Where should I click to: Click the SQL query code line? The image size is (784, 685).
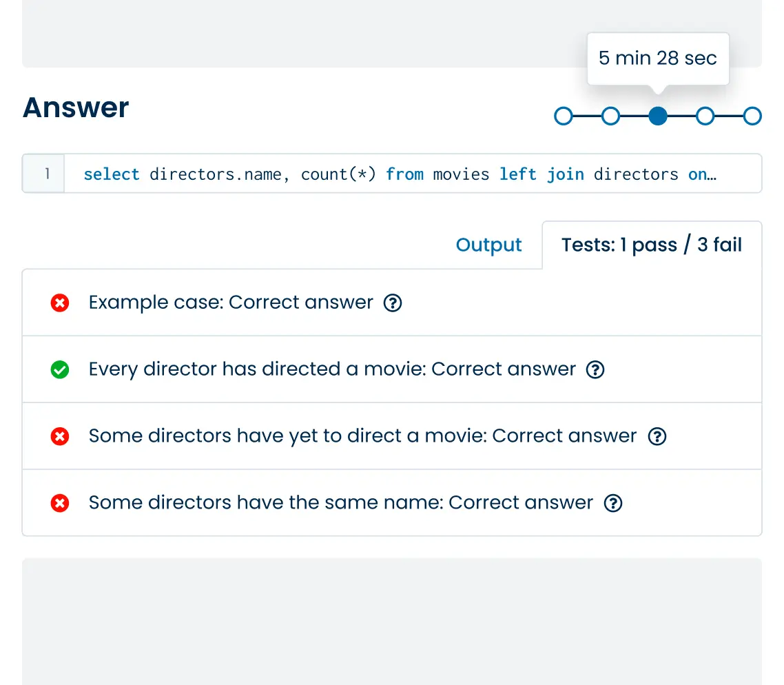tap(400, 174)
